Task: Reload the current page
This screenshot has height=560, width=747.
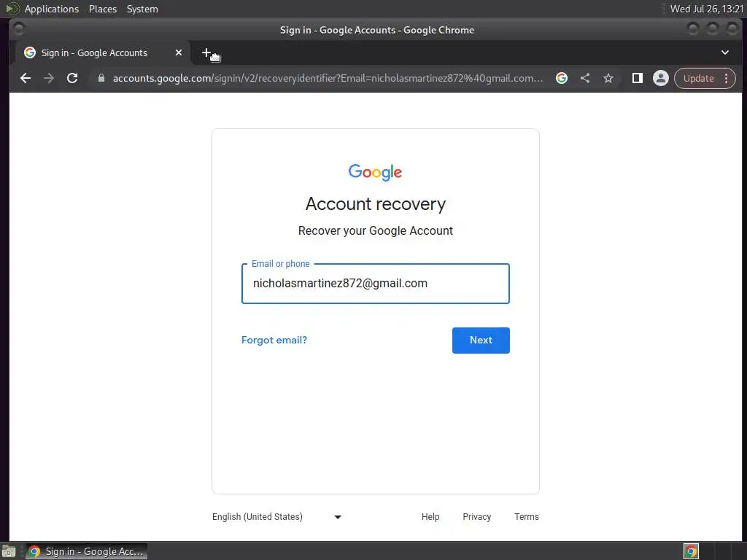Action: click(x=72, y=78)
